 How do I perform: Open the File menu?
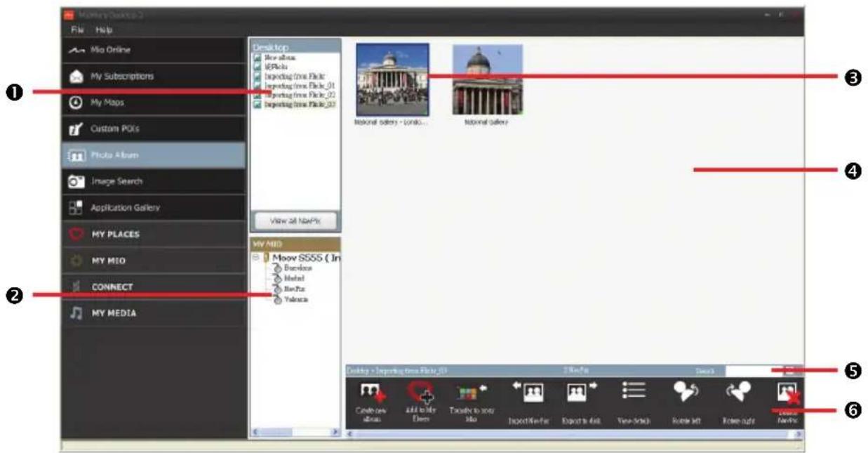[x=77, y=30]
